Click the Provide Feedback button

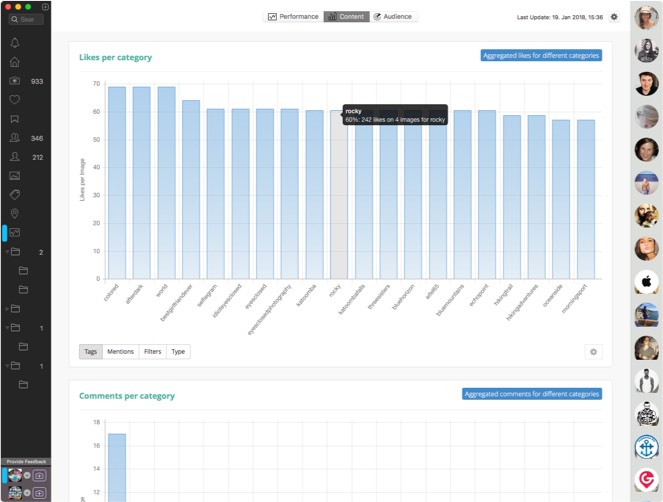[x=26, y=461]
